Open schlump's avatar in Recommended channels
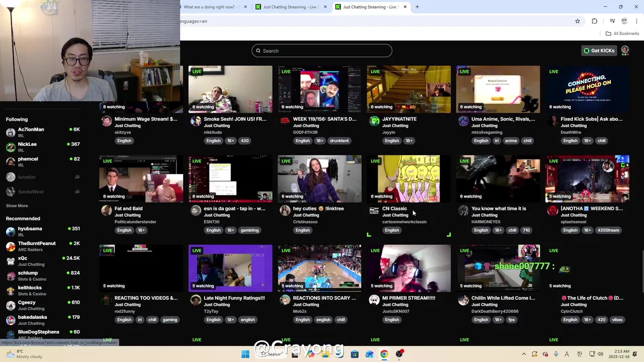Screen dimensions: 644x362 (x=11, y=276)
